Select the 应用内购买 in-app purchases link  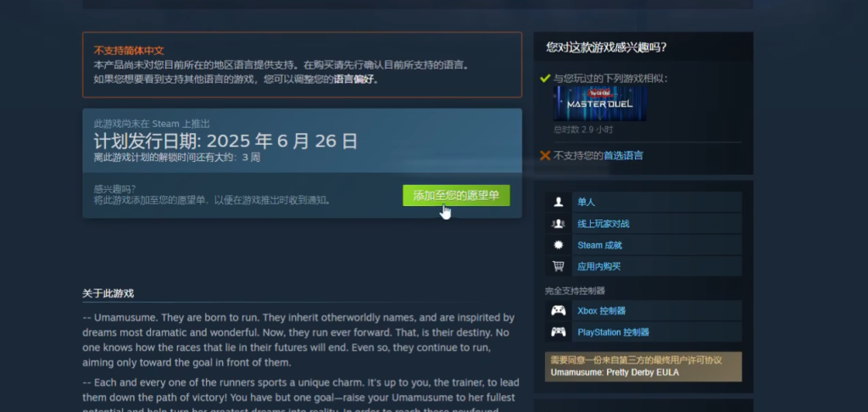coord(599,266)
